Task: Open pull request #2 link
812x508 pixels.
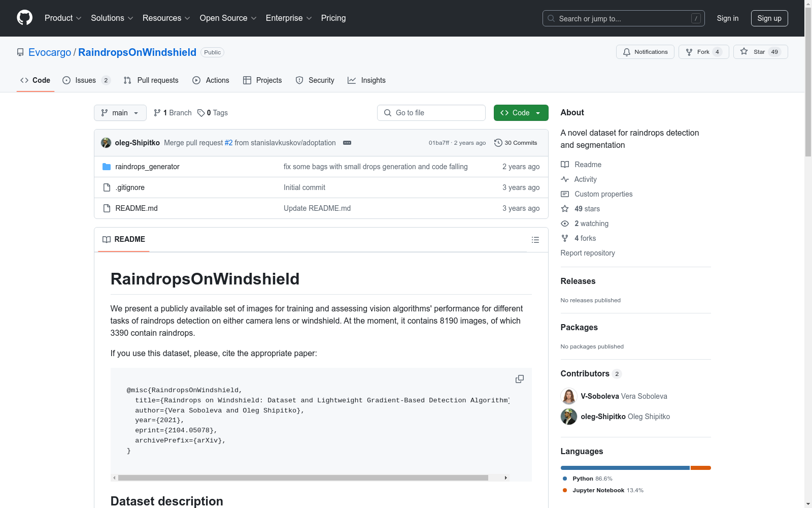Action: tap(228, 143)
